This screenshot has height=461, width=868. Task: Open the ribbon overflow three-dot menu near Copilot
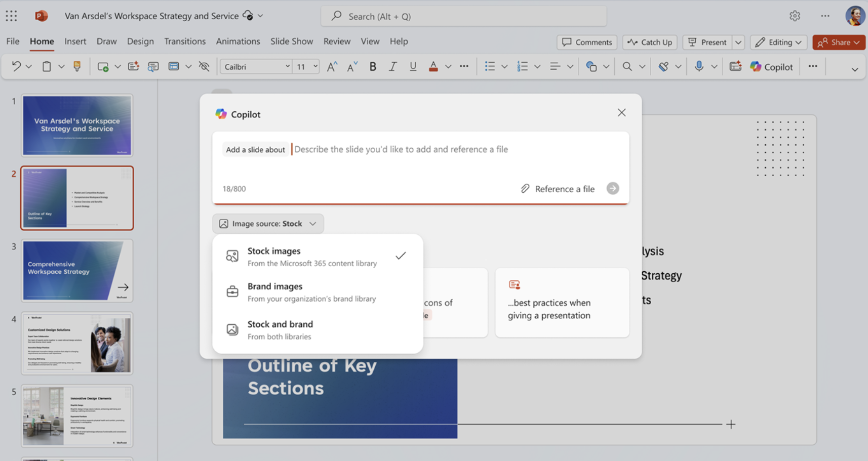813,66
